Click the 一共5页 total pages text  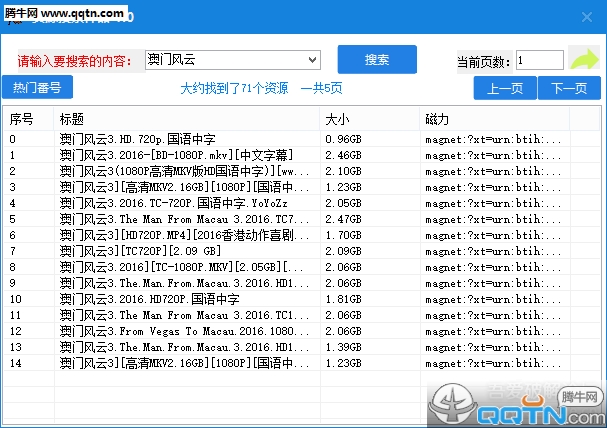coord(321,88)
